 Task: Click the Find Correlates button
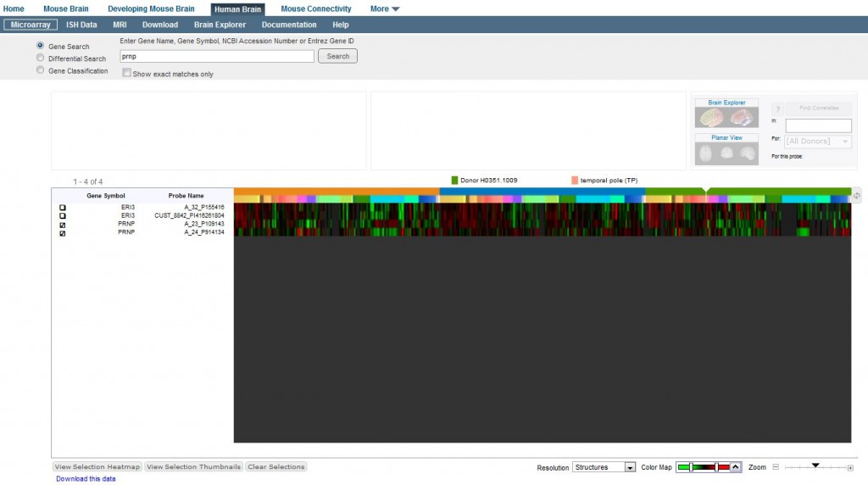point(819,108)
